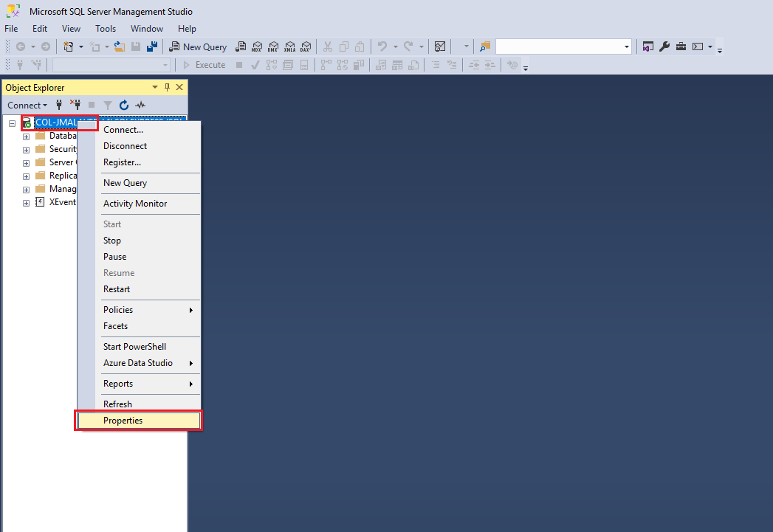Select Stop in the context menu

pyautogui.click(x=139, y=241)
